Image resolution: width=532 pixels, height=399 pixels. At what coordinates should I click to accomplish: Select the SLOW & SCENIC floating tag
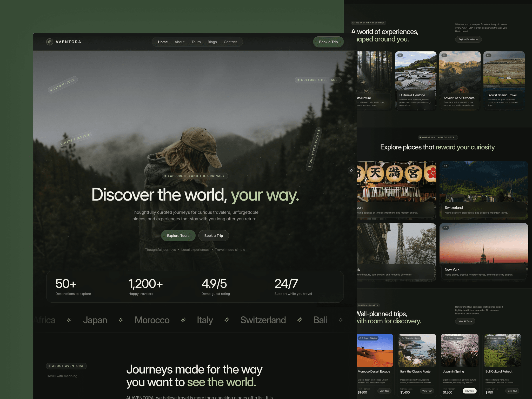74,139
